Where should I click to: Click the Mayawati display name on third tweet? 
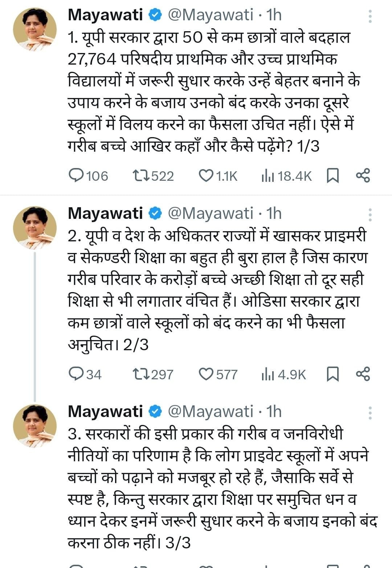(x=105, y=412)
